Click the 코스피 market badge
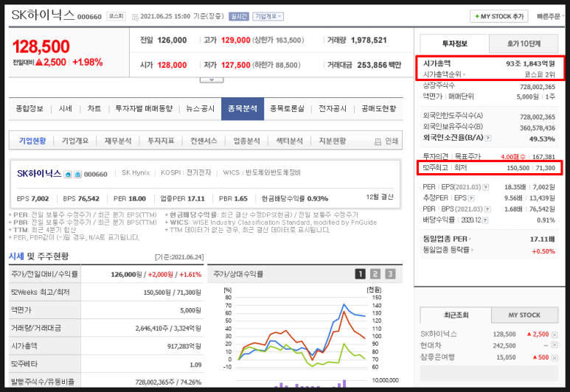This screenshot has height=392, width=570. 116,16
